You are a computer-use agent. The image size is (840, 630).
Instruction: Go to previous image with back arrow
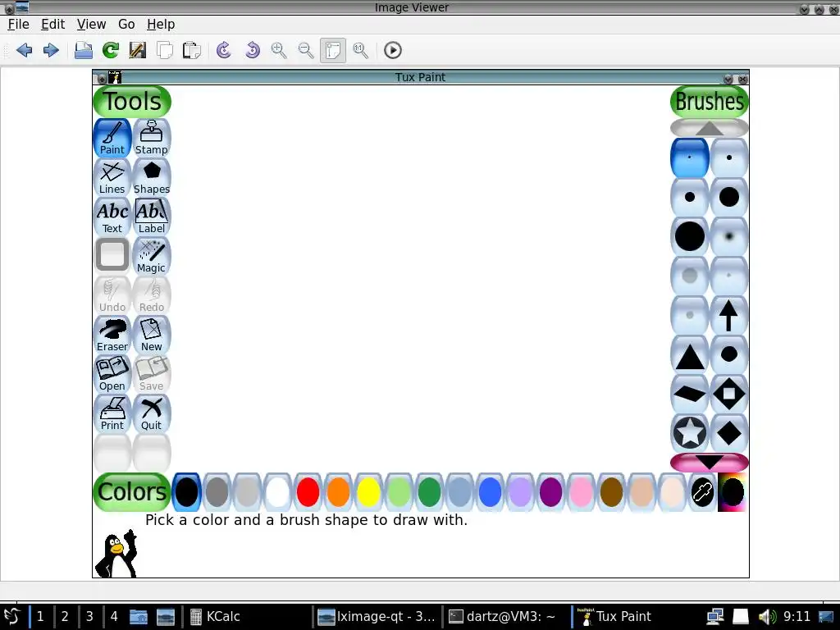(24, 50)
